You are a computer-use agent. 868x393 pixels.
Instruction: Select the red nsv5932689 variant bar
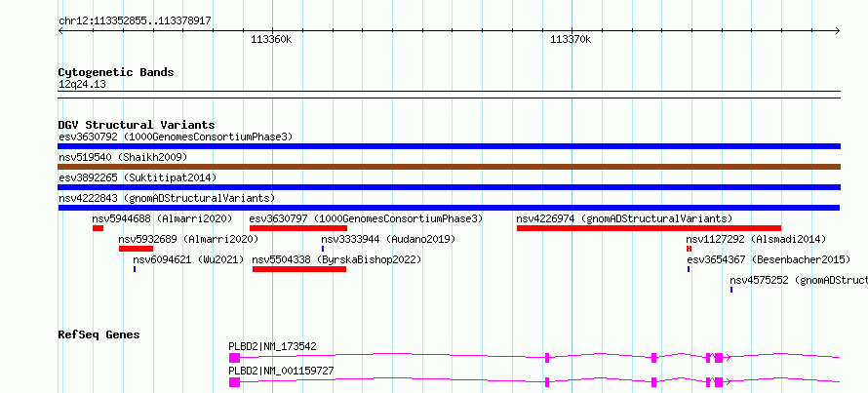[x=136, y=249]
